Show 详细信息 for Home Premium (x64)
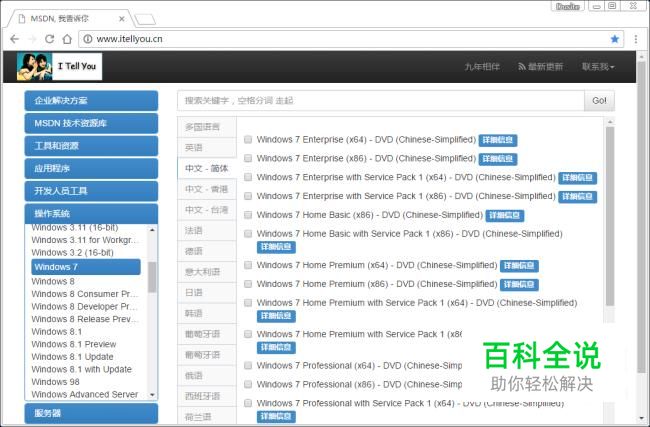The image size is (650, 427). coord(519,266)
